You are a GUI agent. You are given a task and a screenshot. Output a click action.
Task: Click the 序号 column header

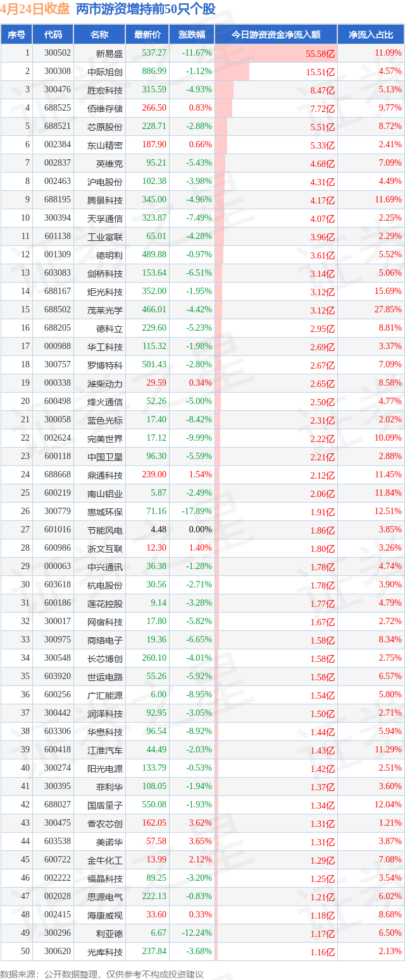[x=16, y=35]
